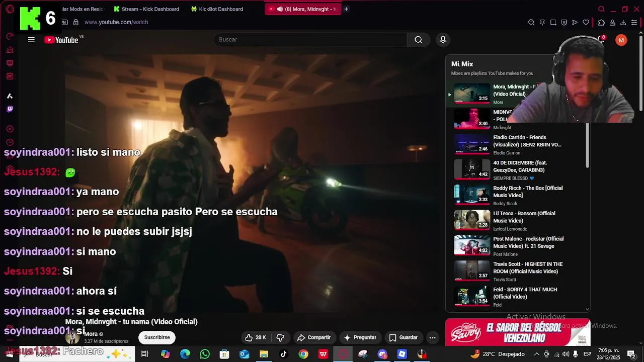Open the three-dot more actions menu
The image size is (644, 362).
tap(432, 337)
